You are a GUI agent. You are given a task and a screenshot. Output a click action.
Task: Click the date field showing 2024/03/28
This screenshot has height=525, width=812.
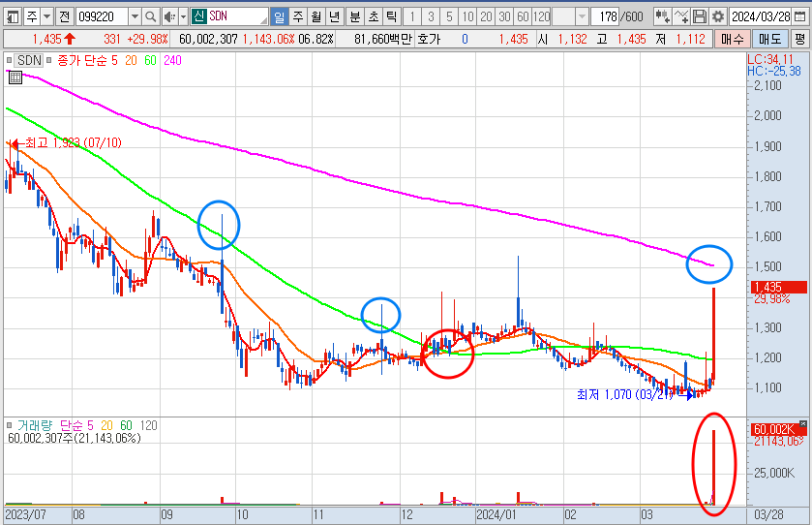(x=761, y=16)
